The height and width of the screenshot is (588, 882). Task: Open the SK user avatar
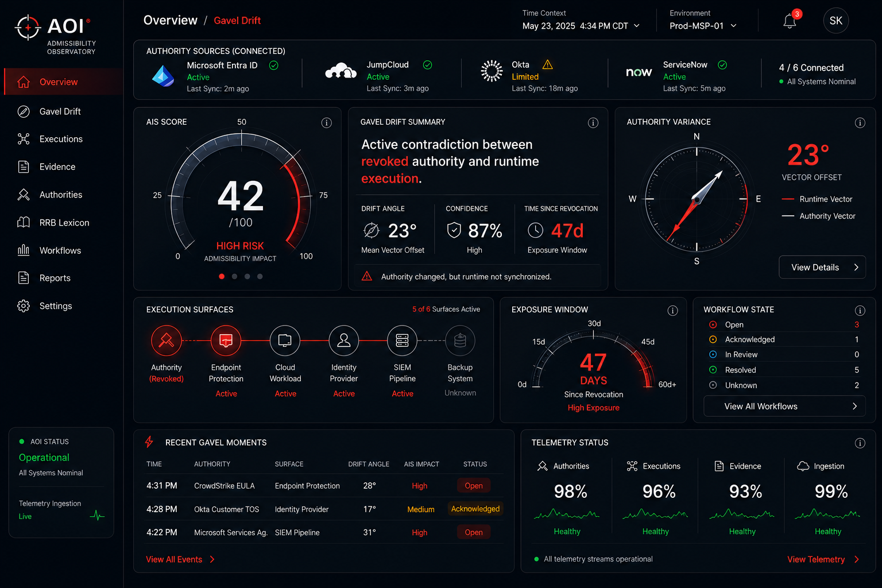[x=835, y=21]
